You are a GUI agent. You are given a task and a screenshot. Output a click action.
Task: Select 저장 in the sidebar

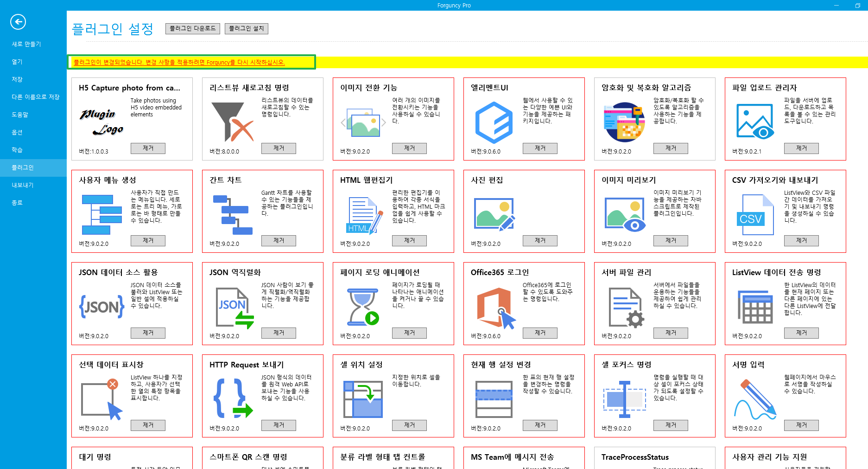point(33,79)
